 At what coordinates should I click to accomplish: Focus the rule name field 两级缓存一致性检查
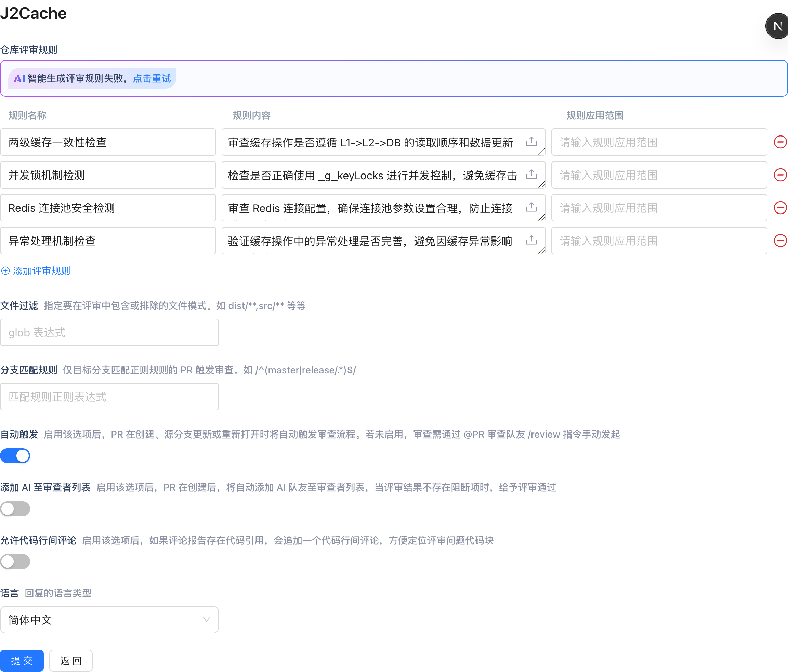tap(108, 142)
